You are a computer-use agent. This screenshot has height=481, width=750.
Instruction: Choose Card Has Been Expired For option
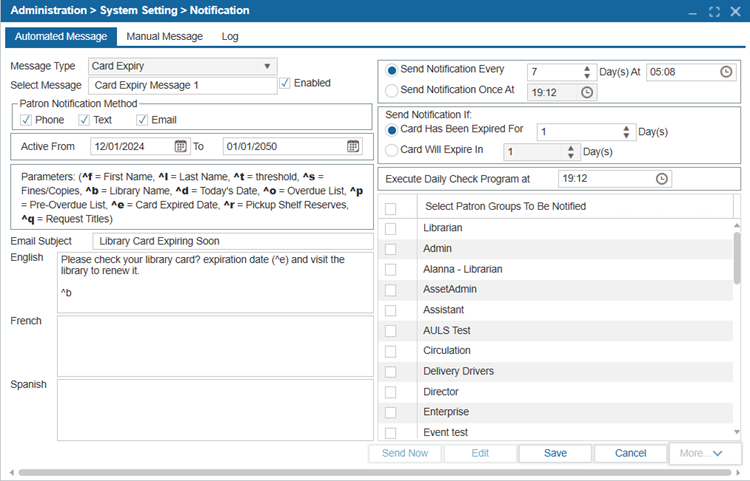coord(392,130)
